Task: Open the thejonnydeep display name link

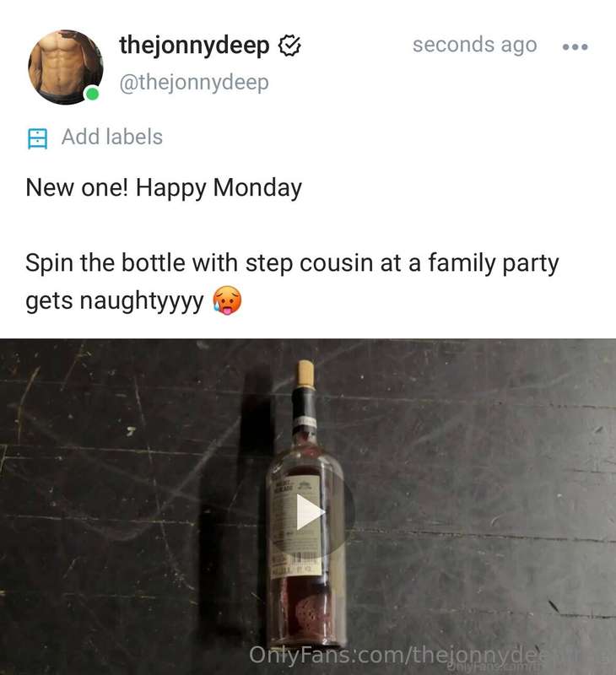Action: click(194, 46)
